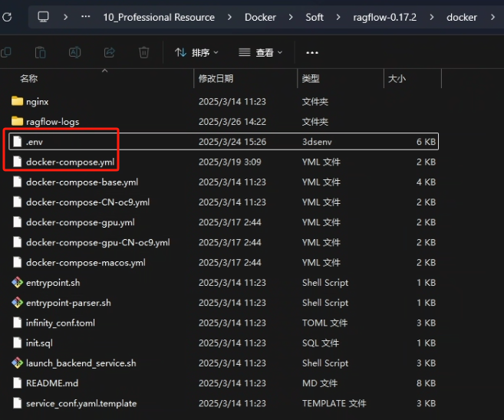Expand chevron after the monitor icon
Viewport: 504px width, 420px height.
(x=65, y=17)
